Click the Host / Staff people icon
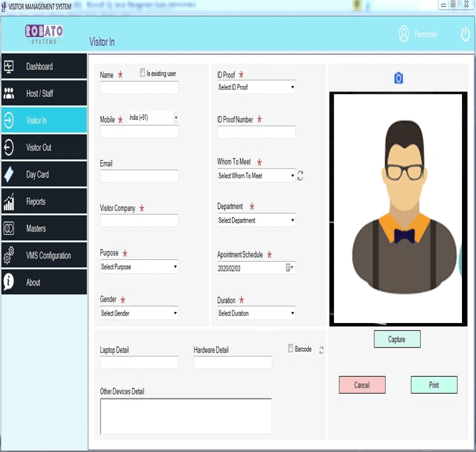 (x=10, y=93)
